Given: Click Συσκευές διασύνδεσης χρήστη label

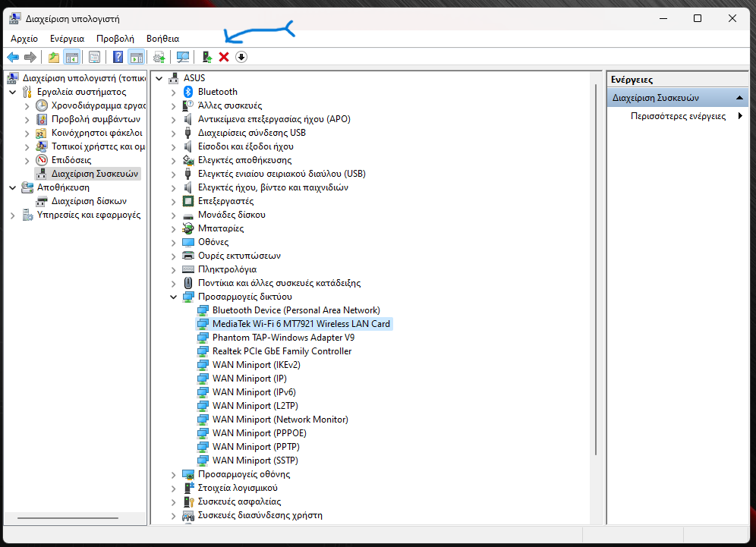Looking at the screenshot, I should coord(260,515).
